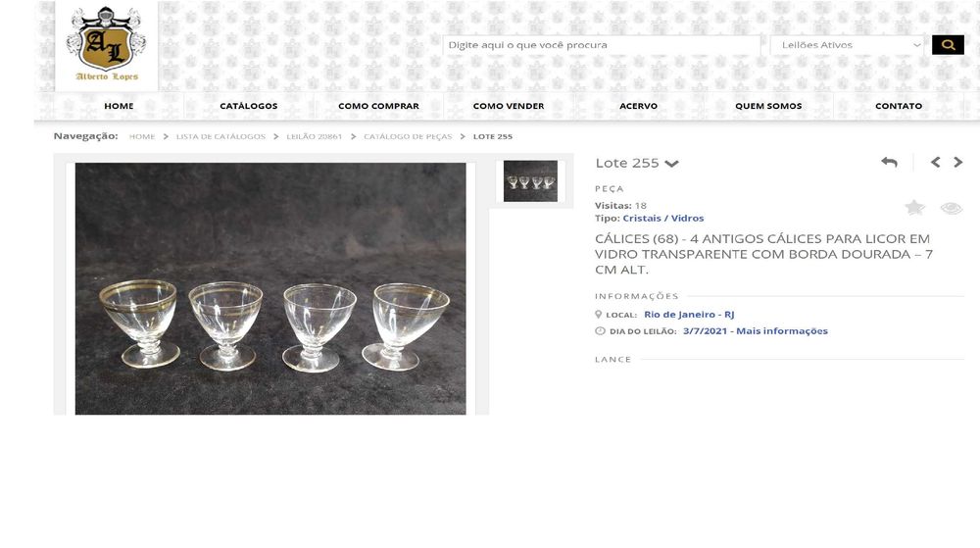
Task: Go to the next lot arrow
Action: (958, 163)
